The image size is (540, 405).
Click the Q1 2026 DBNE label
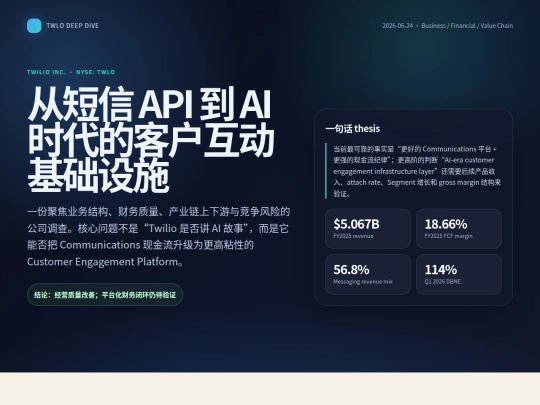(443, 282)
